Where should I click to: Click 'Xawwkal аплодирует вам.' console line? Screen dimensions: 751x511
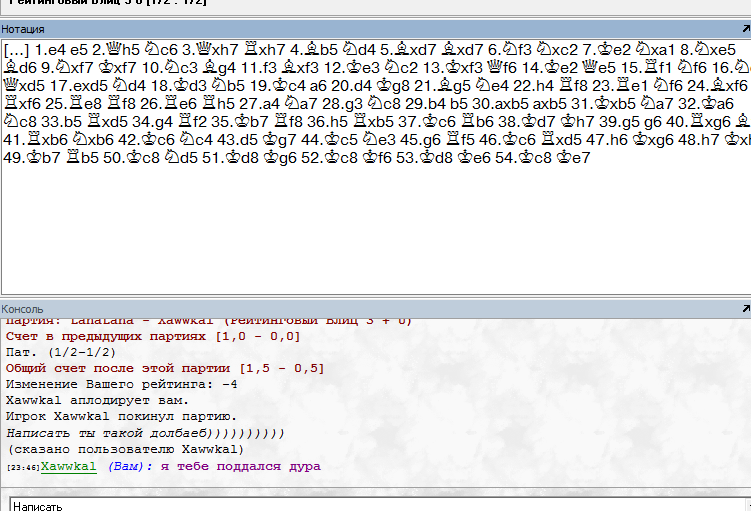[97, 400]
